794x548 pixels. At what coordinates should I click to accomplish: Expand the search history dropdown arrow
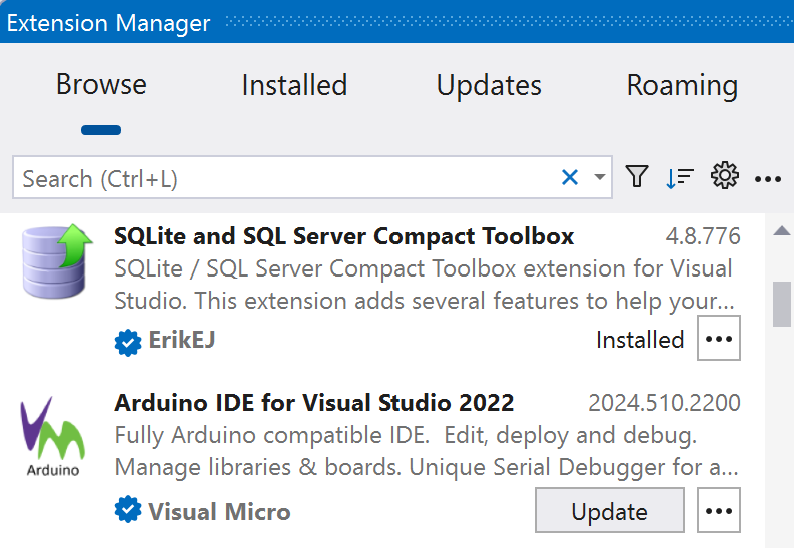pyautogui.click(x=600, y=178)
